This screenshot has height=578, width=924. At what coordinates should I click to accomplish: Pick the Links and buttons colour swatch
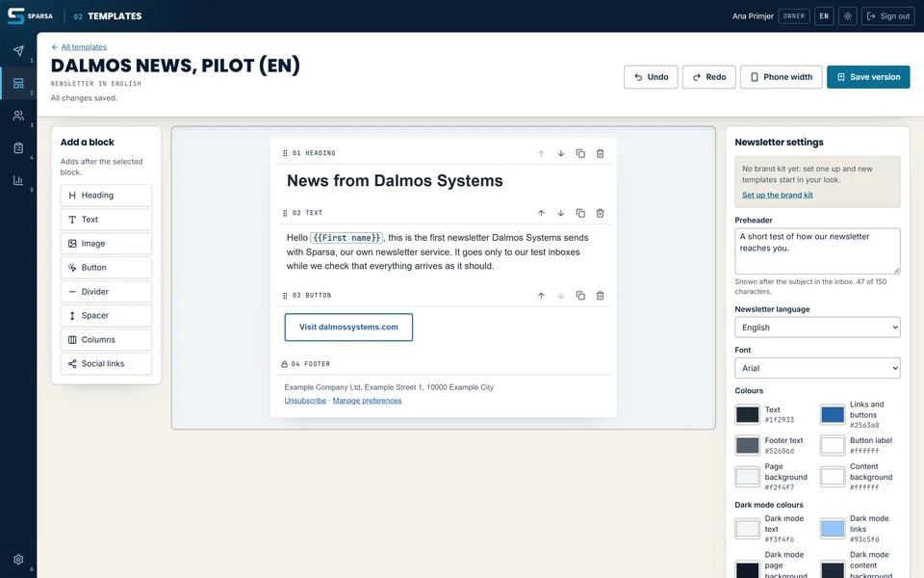tap(833, 414)
